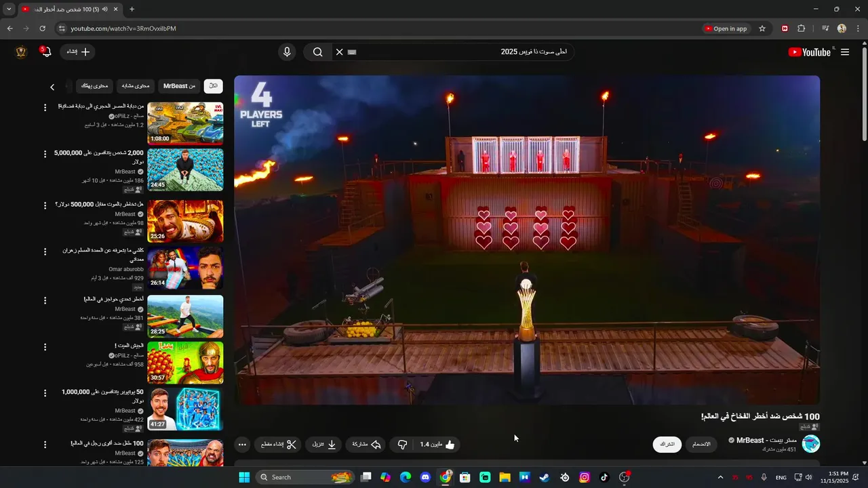Open Discord from taskbar
The image size is (868, 488).
tap(425, 477)
